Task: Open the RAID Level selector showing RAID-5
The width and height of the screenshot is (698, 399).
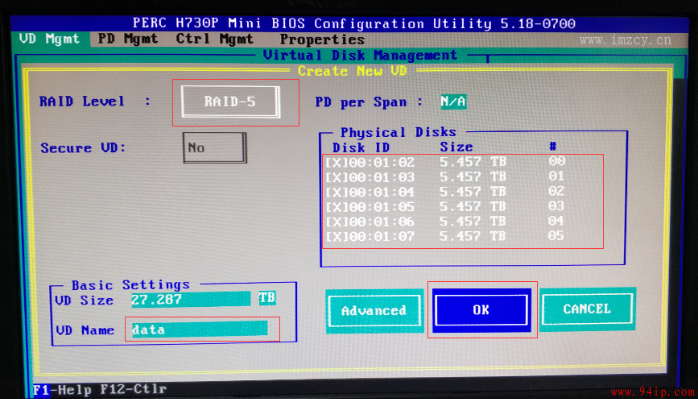Action: pos(231,102)
